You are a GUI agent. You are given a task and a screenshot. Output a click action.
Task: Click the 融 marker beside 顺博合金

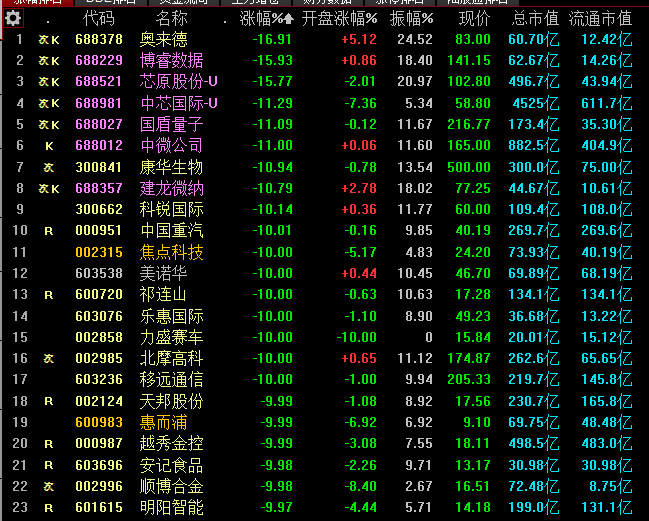49,486
